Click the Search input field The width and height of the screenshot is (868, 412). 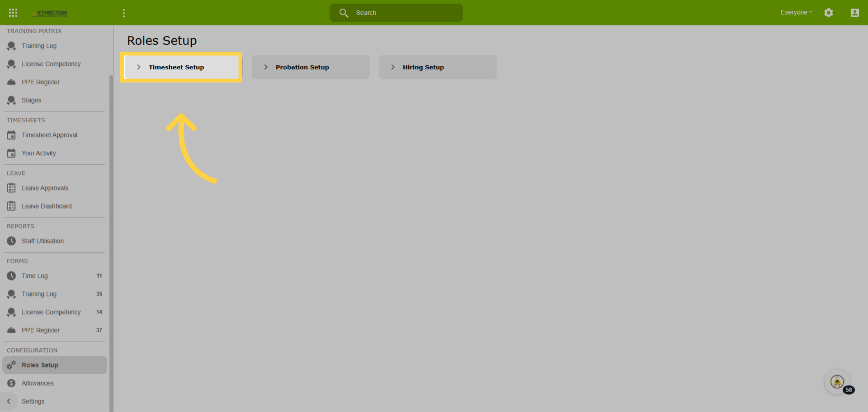(396, 13)
